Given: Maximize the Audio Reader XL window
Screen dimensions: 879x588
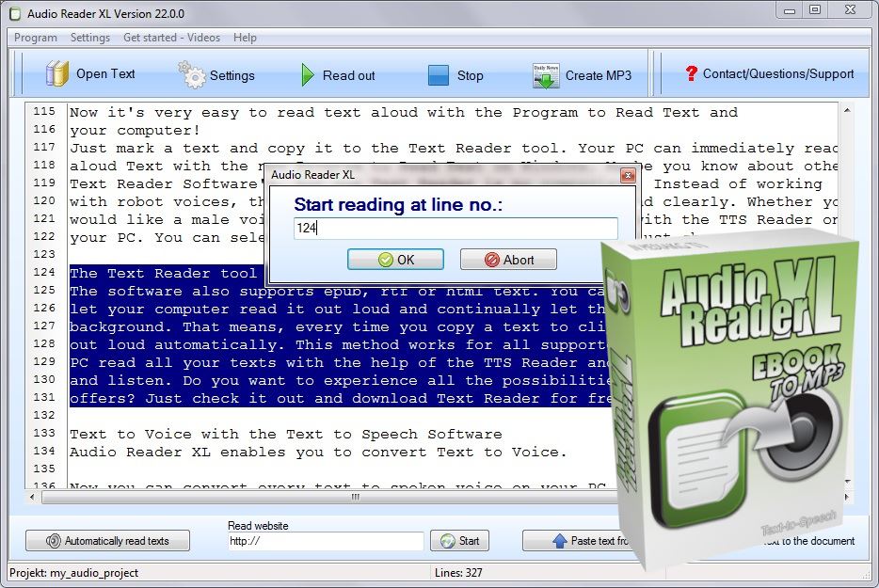Looking at the screenshot, I should 816,10.
